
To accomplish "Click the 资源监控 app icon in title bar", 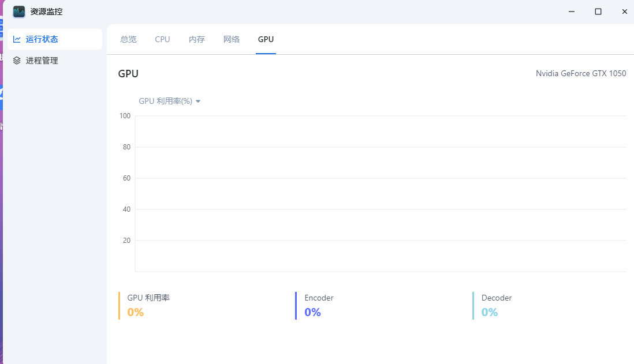I will click(x=19, y=12).
